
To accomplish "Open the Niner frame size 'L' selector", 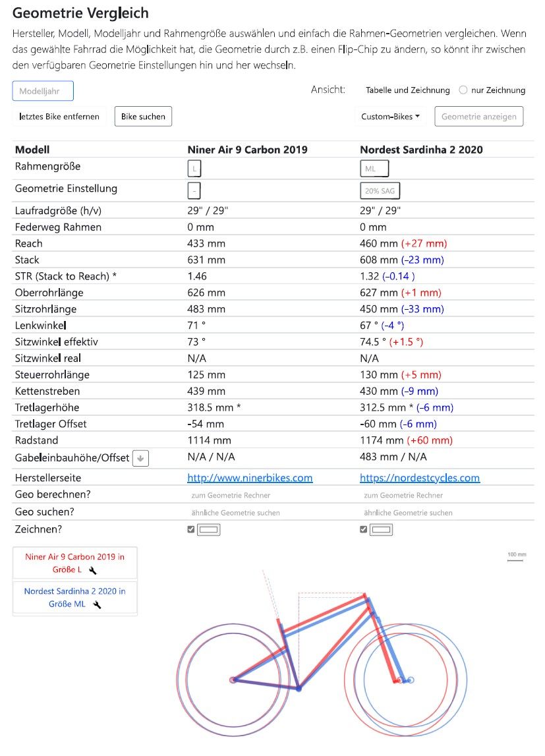I will [x=194, y=169].
